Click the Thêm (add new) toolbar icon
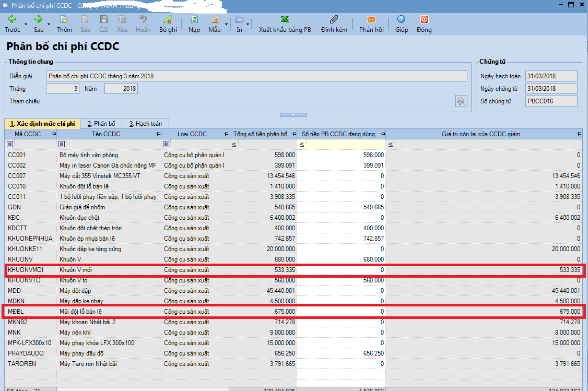Screen dimensions: 588x391 click(64, 19)
